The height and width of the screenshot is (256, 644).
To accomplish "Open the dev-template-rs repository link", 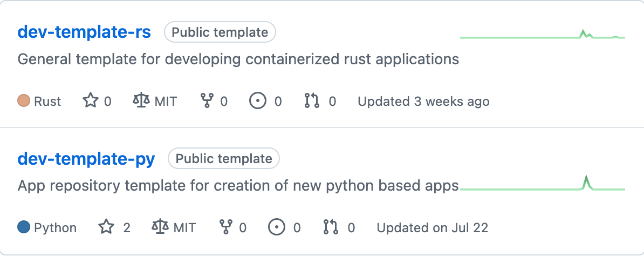I will pyautogui.click(x=84, y=32).
